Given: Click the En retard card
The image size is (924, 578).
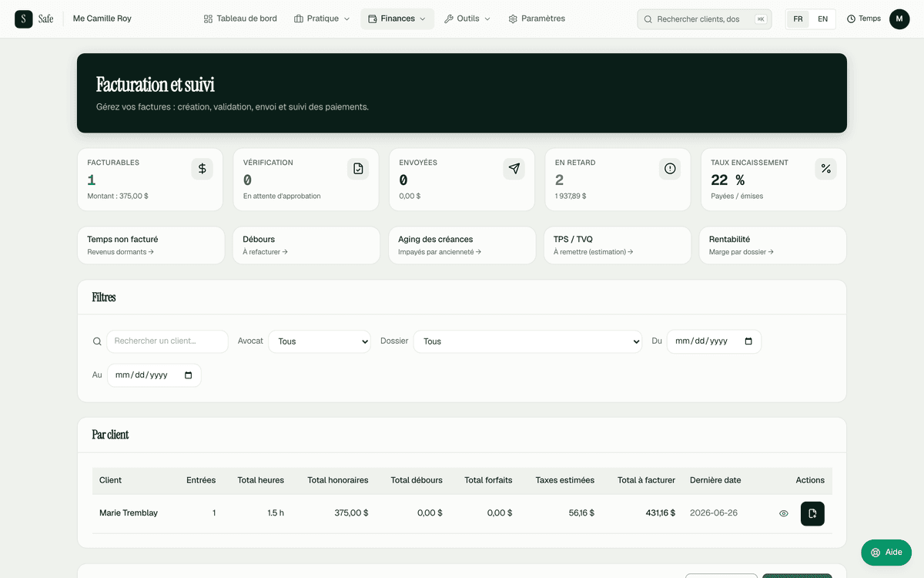Looking at the screenshot, I should click(618, 180).
